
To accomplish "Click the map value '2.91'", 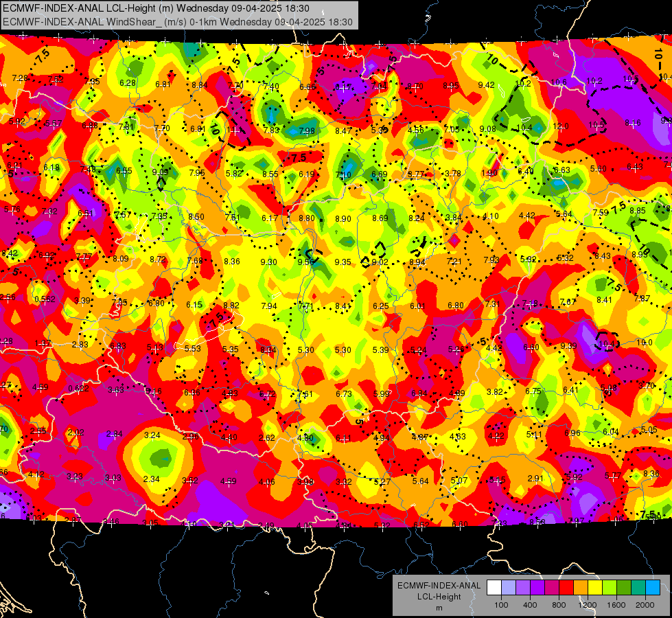I will 535,478.
